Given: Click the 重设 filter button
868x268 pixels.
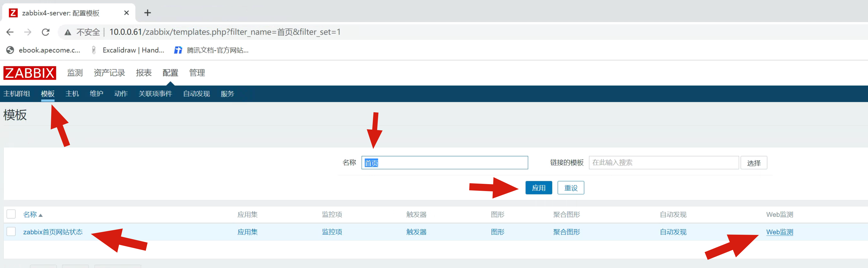Looking at the screenshot, I should click(x=571, y=188).
